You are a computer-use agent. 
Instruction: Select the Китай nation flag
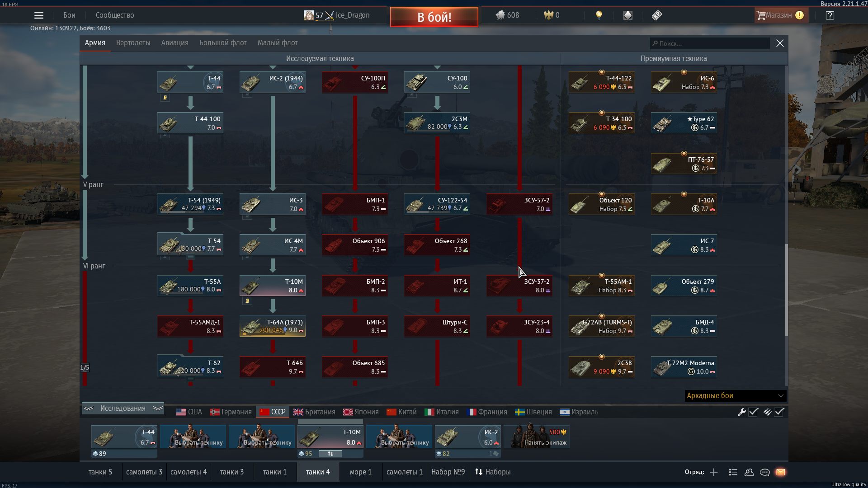click(x=401, y=412)
